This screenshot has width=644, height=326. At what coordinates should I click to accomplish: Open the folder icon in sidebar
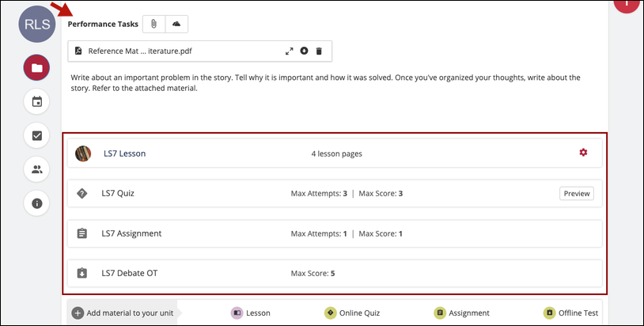coord(37,68)
